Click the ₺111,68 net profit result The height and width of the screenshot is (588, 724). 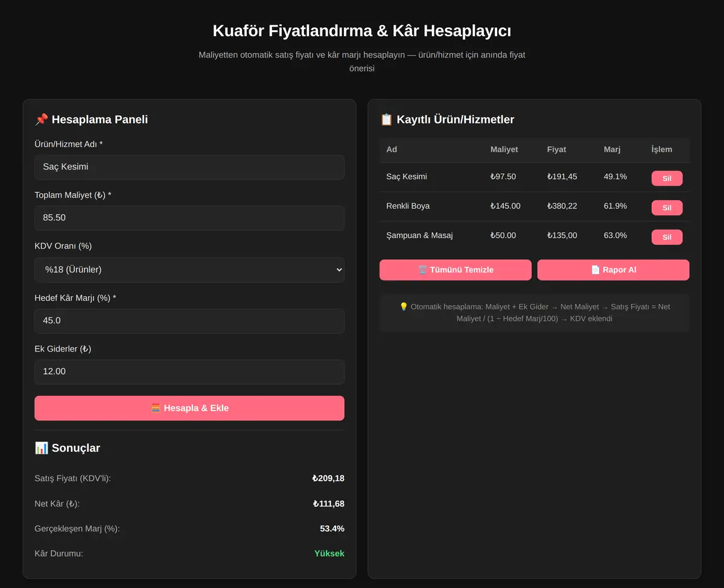coord(329,504)
